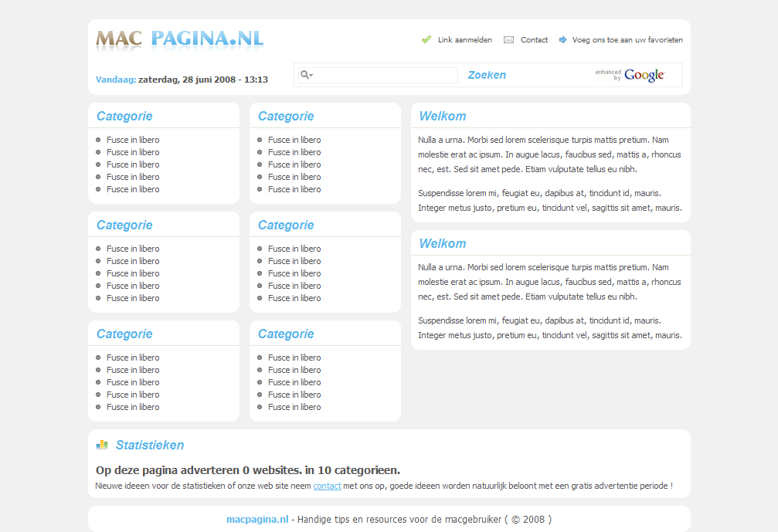The image size is (778, 532).
Task: Open last Fusce in libero link, bottom-left Categorie
Action: click(x=133, y=407)
